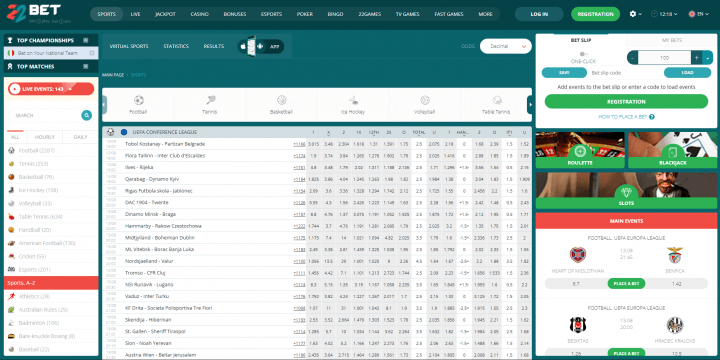
Task: Click the bet slip Load button
Action: tap(687, 73)
